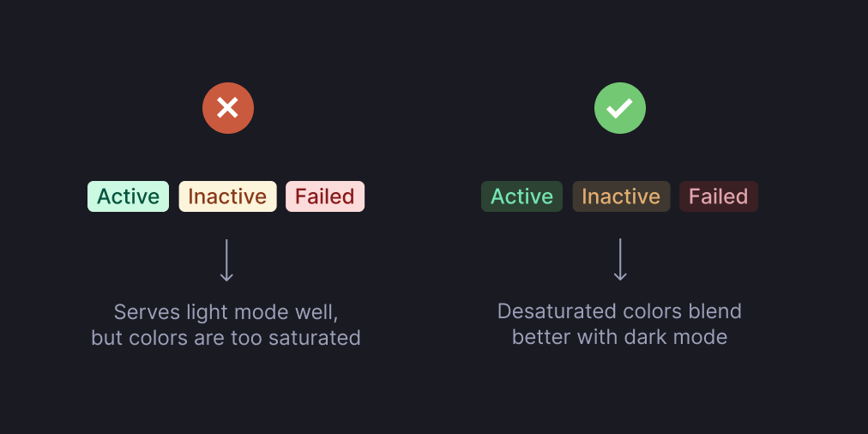
Task: Choose the dark brown desaturated Inactive badge
Action: [621, 196]
